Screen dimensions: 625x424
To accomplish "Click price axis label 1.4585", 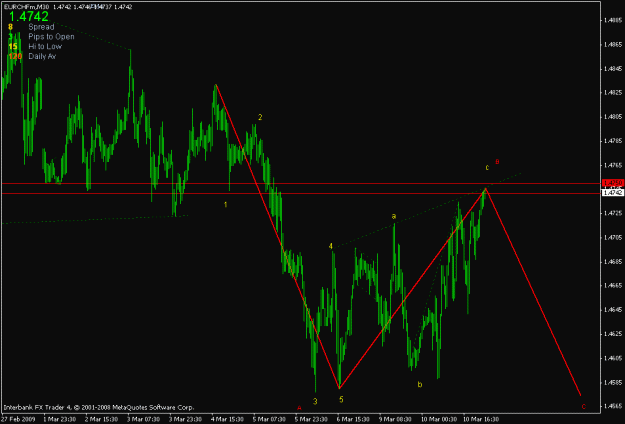I will (x=614, y=383).
